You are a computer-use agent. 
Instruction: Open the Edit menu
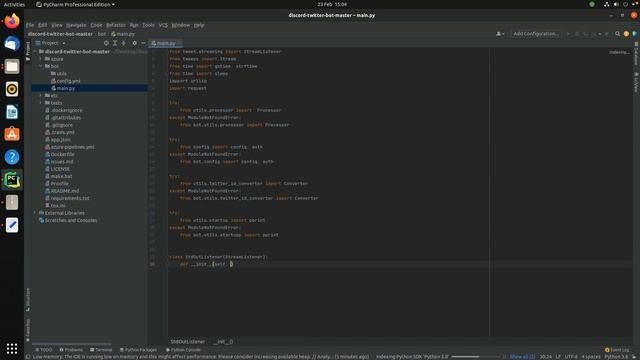point(42,25)
